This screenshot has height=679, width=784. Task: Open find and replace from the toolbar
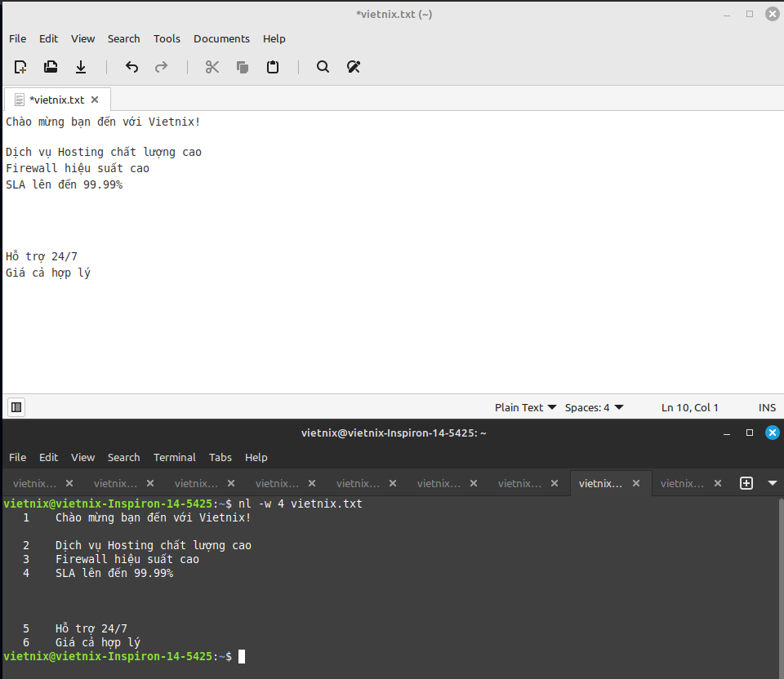(x=354, y=67)
